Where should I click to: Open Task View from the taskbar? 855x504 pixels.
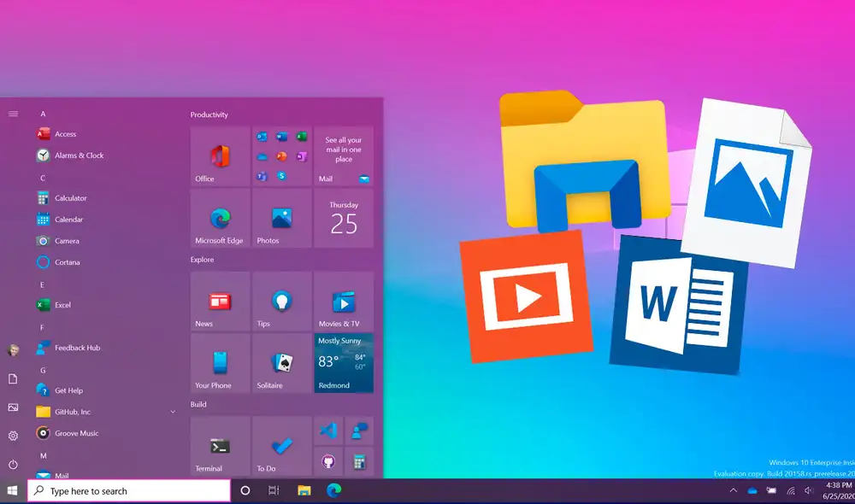[x=272, y=491]
